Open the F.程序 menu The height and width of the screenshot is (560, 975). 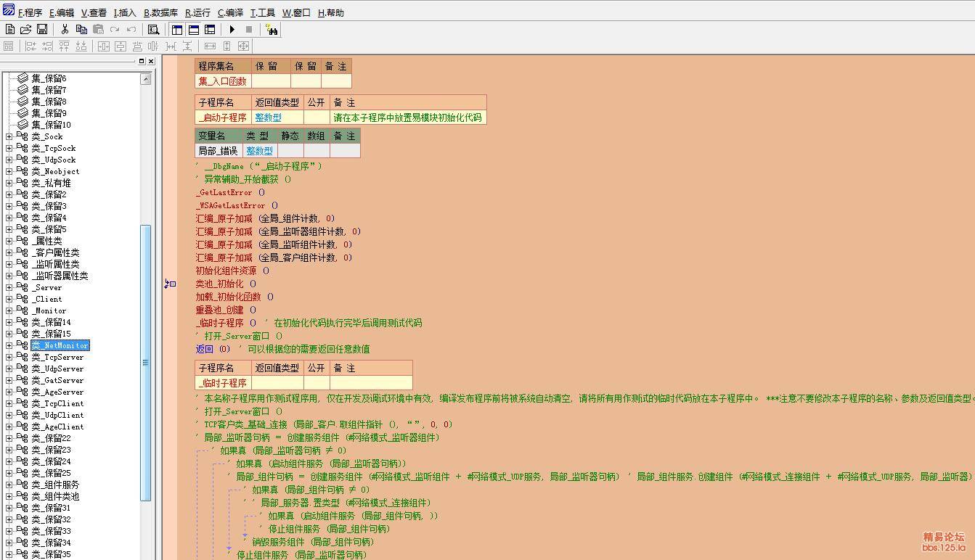click(30, 13)
